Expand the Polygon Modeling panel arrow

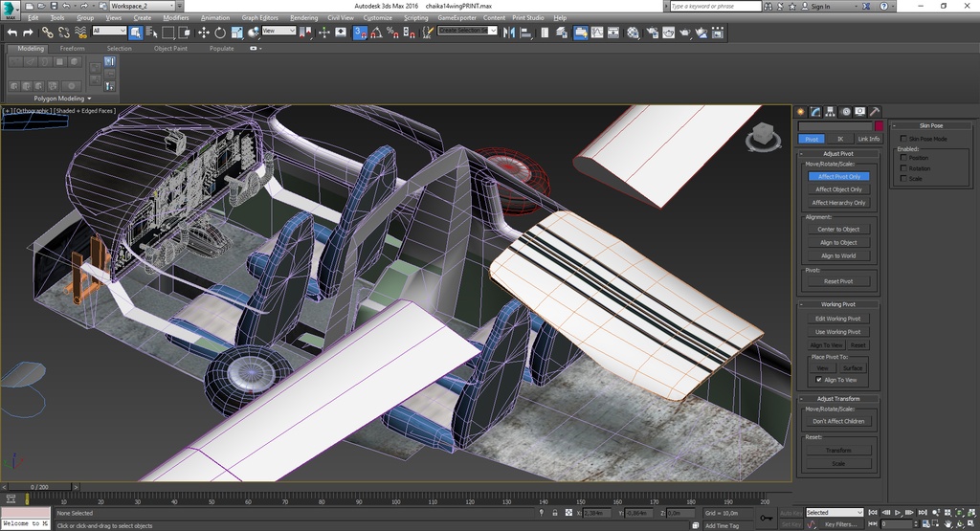click(x=89, y=99)
